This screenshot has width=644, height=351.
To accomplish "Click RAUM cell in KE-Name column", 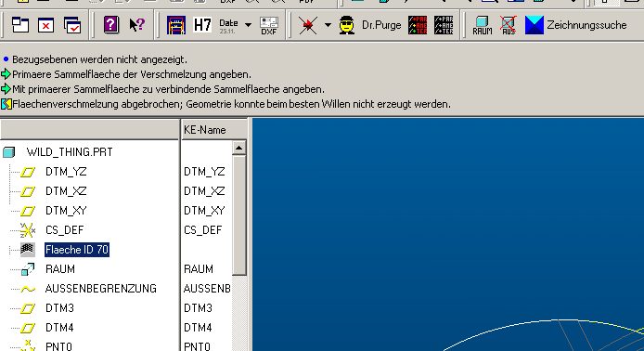I will (x=199, y=269).
